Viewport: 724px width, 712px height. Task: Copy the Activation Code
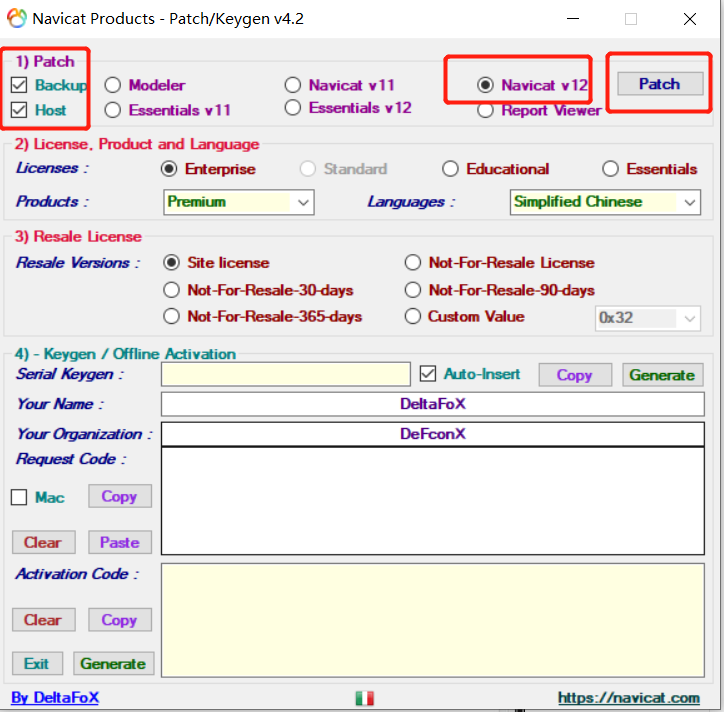tap(120, 620)
